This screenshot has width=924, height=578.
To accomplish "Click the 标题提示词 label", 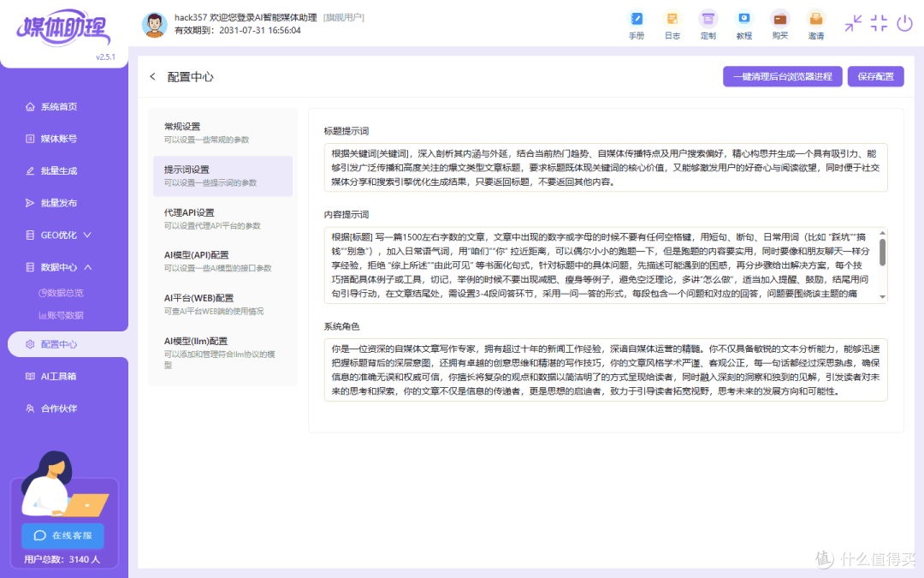I will tap(346, 131).
